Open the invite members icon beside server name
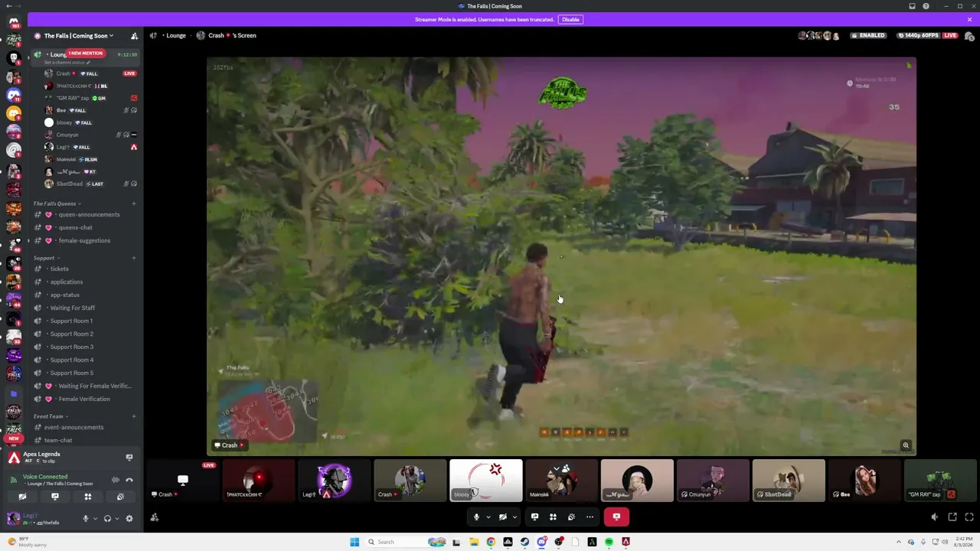 pyautogui.click(x=134, y=36)
